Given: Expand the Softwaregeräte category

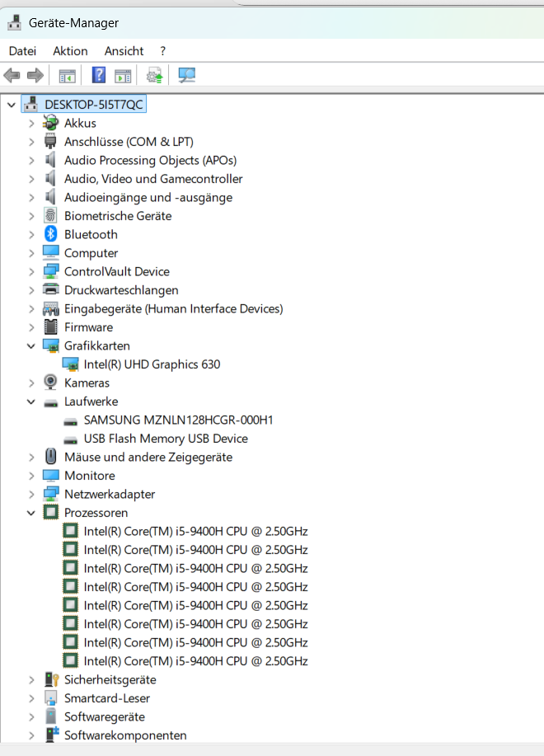Looking at the screenshot, I should tap(31, 717).
